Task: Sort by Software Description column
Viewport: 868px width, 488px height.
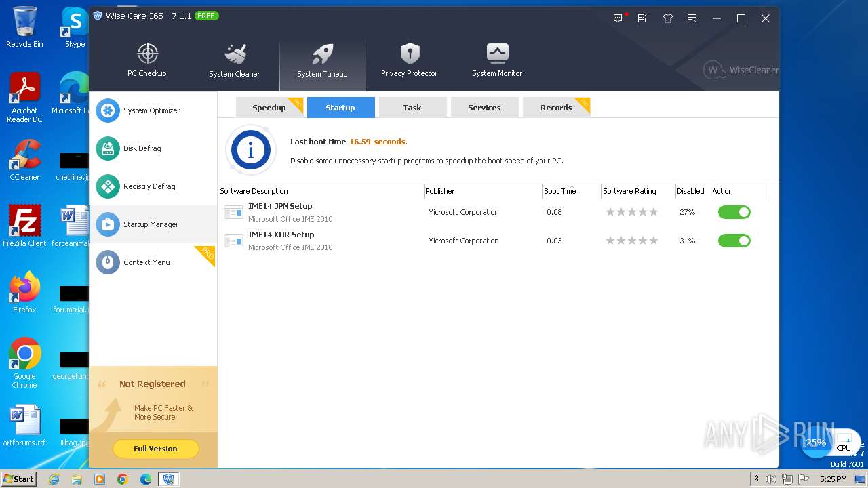Action: point(321,191)
